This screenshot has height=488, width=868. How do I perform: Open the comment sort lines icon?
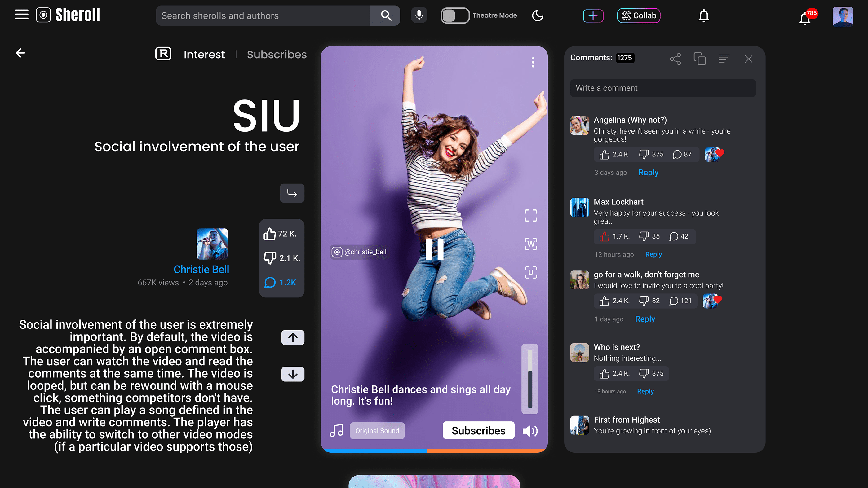coord(724,59)
